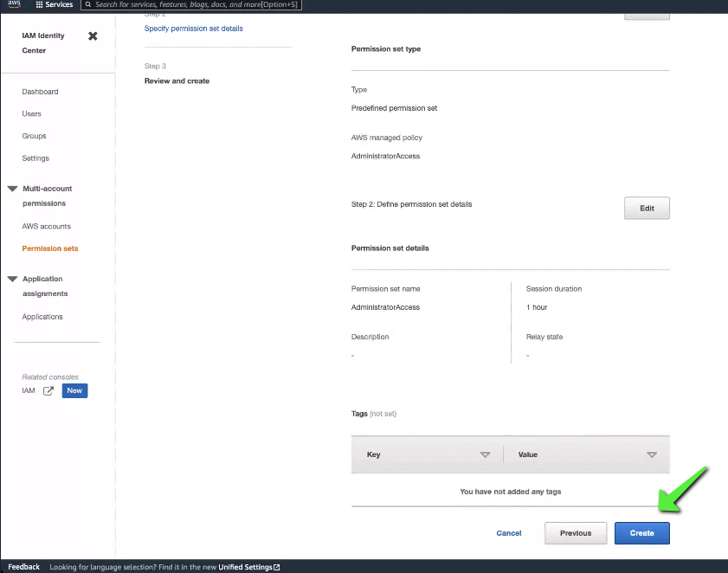The image size is (728, 573).
Task: Click Review and create step label
Action: (177, 80)
